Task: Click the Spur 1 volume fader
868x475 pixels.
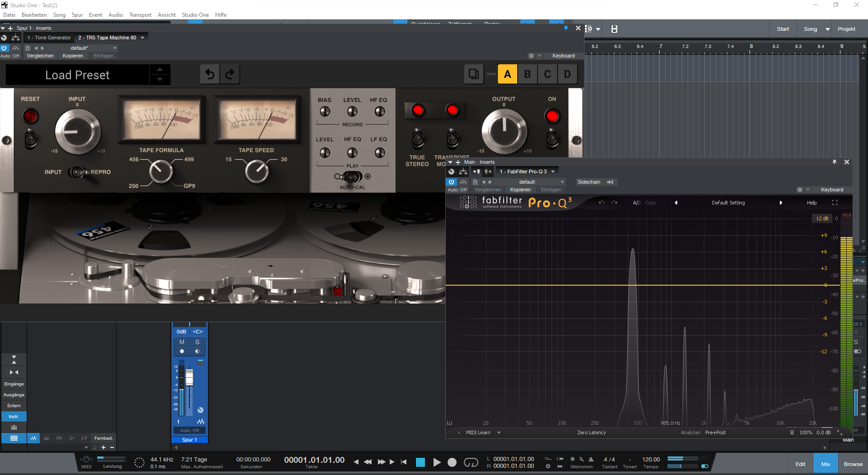Action: click(189, 378)
